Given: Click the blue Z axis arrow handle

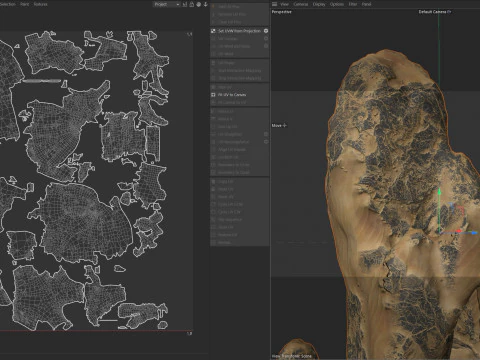Looking at the screenshot, I should coord(475,233).
